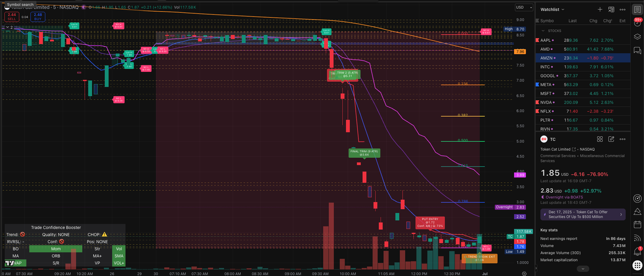Click the Commercial Services sector link
644x276 pixels.
tap(559, 155)
